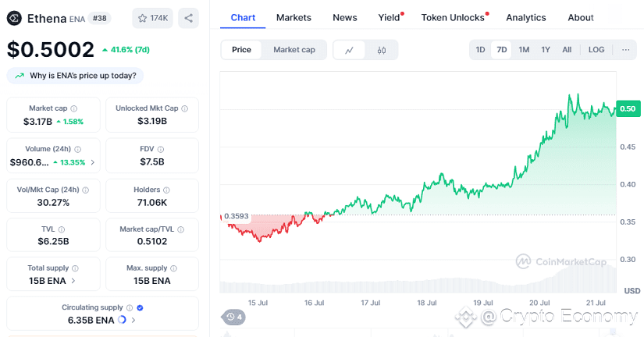This screenshot has width=644, height=337.
Task: Click the 0.3593 opening price label
Action: (x=237, y=216)
